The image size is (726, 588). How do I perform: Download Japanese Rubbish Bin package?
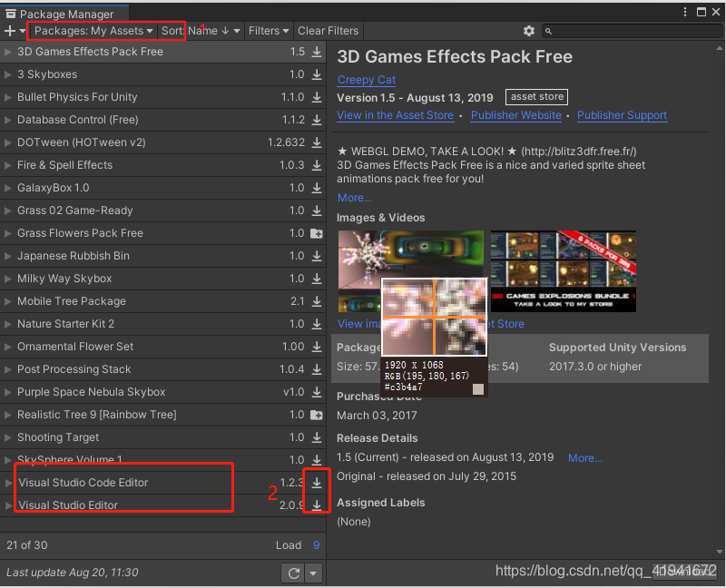317,256
